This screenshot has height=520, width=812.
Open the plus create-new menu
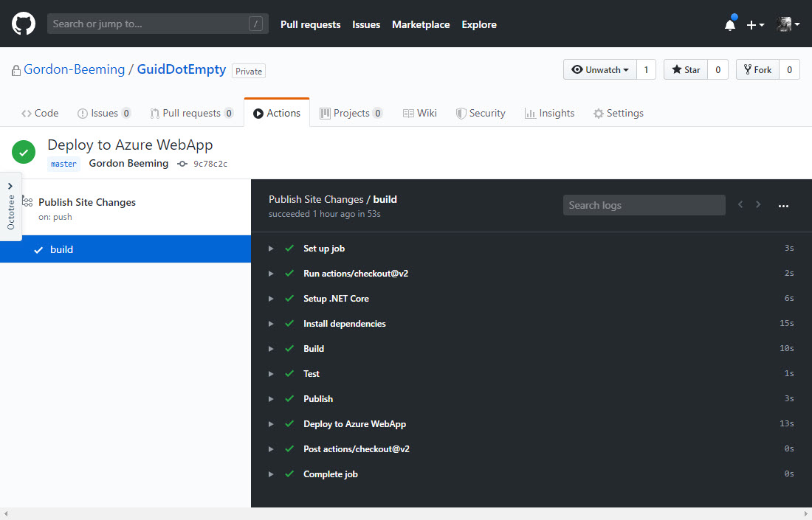pyautogui.click(x=755, y=25)
